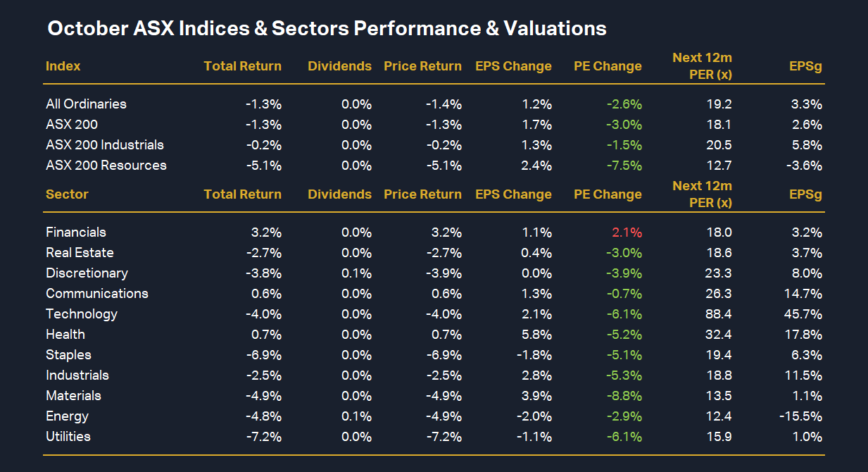
Task: Select the Technology sector label
Action: click(82, 314)
